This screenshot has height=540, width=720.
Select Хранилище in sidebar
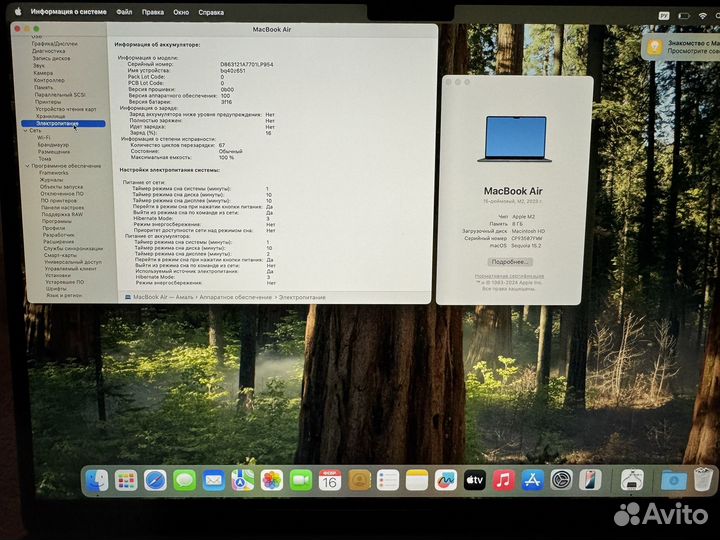[51, 116]
